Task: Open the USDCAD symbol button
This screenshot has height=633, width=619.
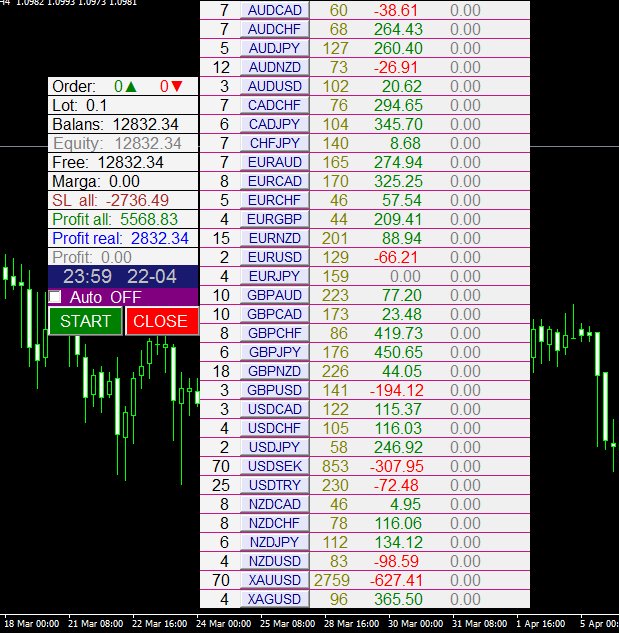Action: pyautogui.click(x=275, y=409)
